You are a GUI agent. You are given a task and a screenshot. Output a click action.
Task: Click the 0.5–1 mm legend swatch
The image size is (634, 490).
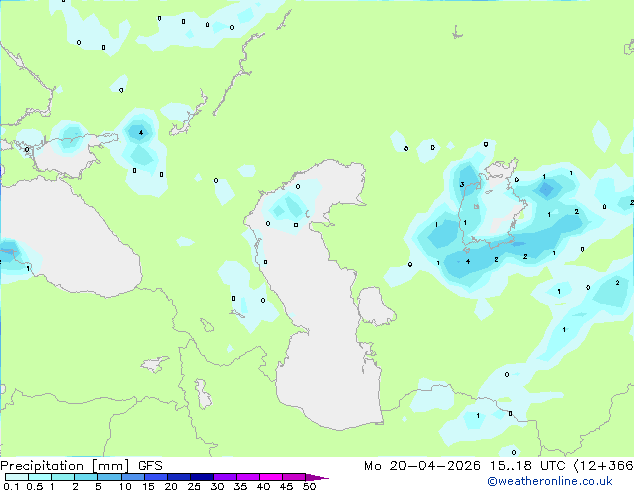40,477
